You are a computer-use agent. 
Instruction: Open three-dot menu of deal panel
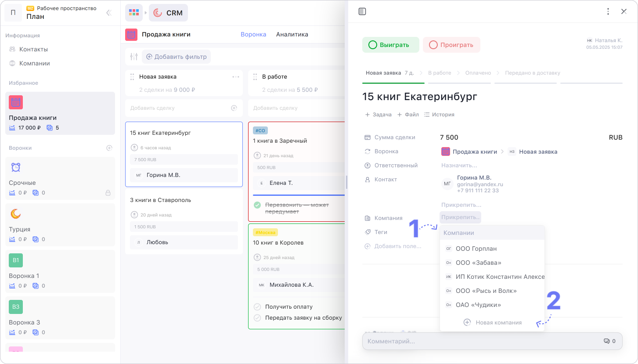[608, 11]
